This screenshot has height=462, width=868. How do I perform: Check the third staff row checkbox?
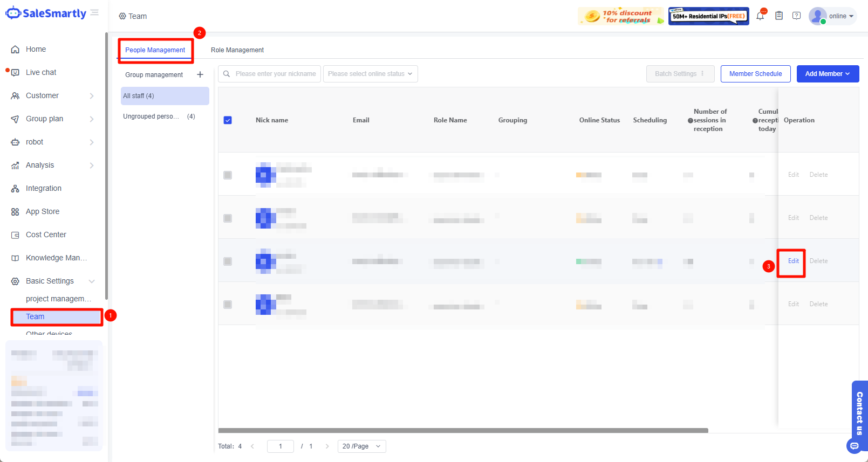click(x=228, y=261)
